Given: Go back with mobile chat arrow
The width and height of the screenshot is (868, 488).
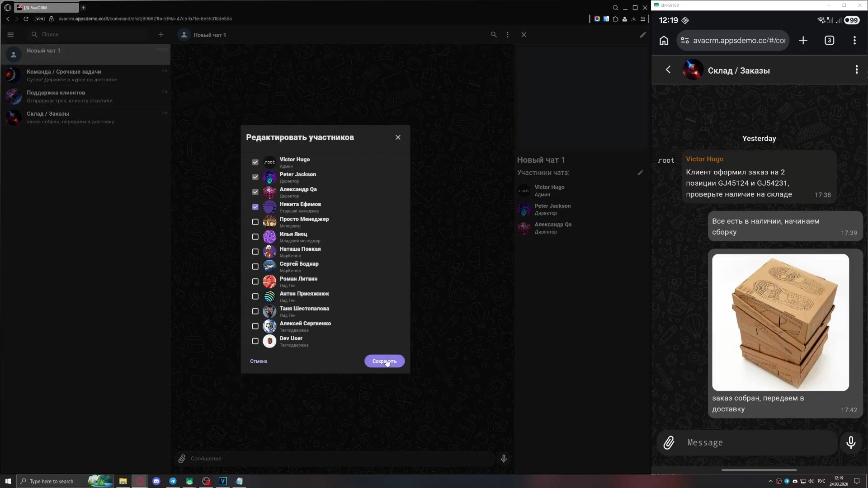Looking at the screenshot, I should [668, 70].
